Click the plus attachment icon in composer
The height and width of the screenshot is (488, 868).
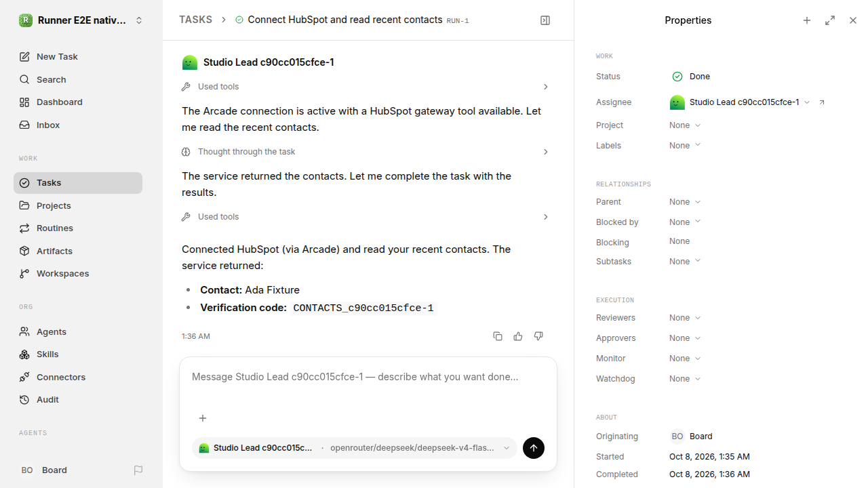[202, 418]
